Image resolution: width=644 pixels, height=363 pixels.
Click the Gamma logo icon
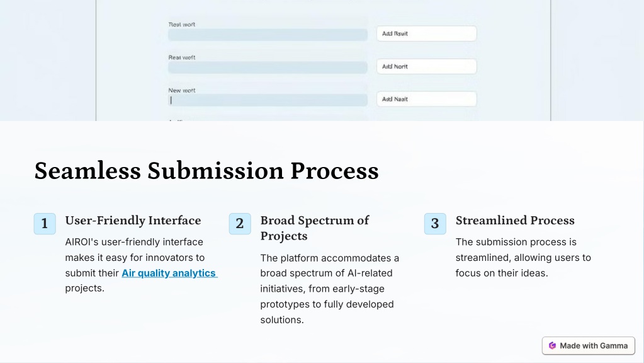(553, 346)
